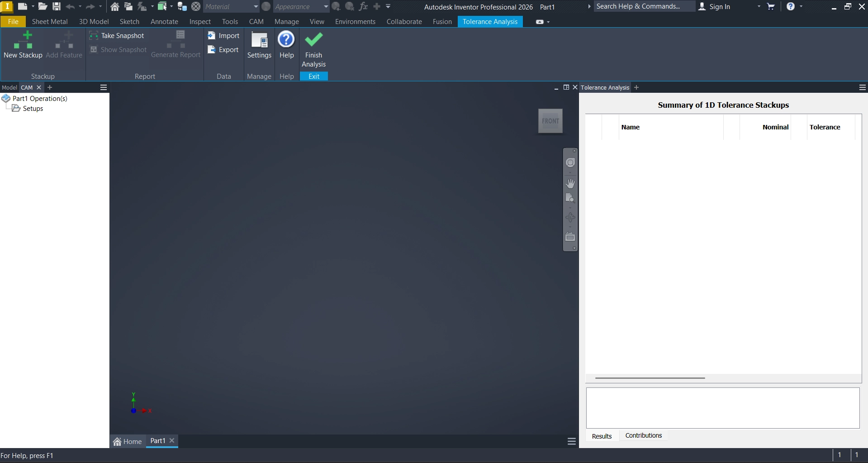868x463 pixels.
Task: Switch to the Contributions tab
Action: [643, 435]
